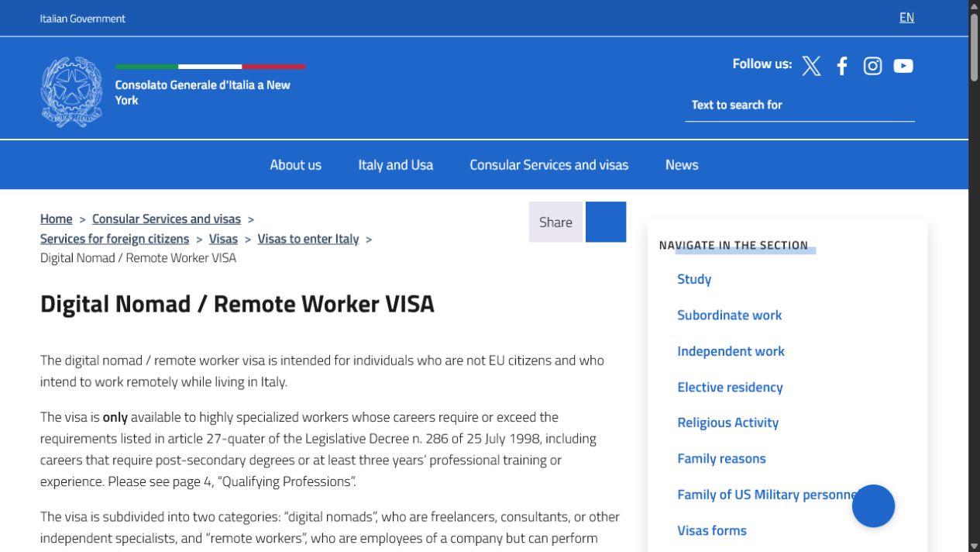Open the About us menu
The image size is (980, 552).
(x=295, y=164)
